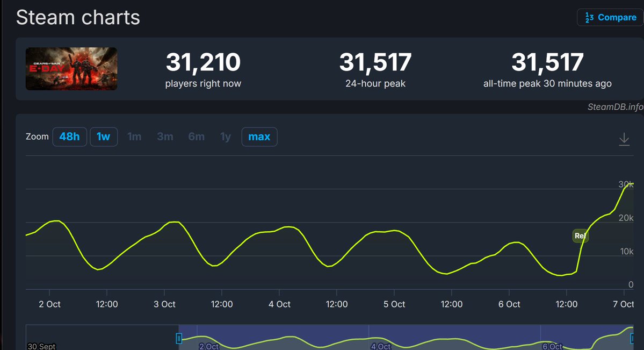Click the 10k y-axis label
Screen dimensions: 644x350
(x=627, y=251)
